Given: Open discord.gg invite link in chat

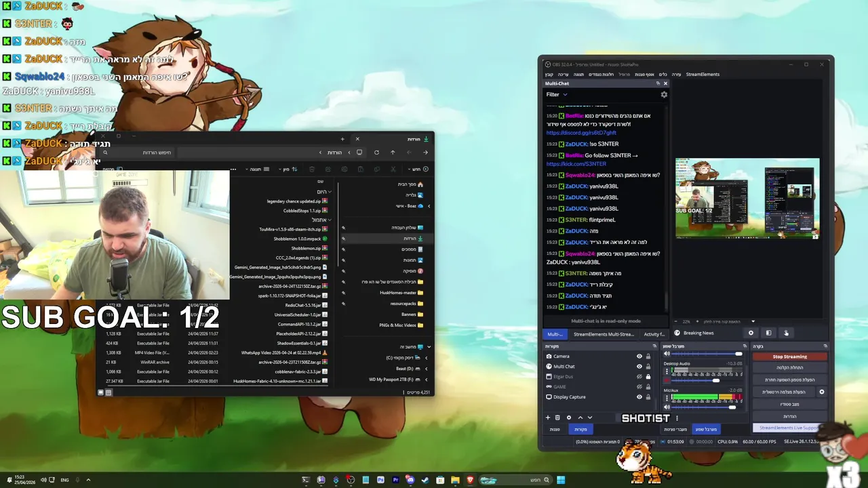Looking at the screenshot, I should pos(581,133).
